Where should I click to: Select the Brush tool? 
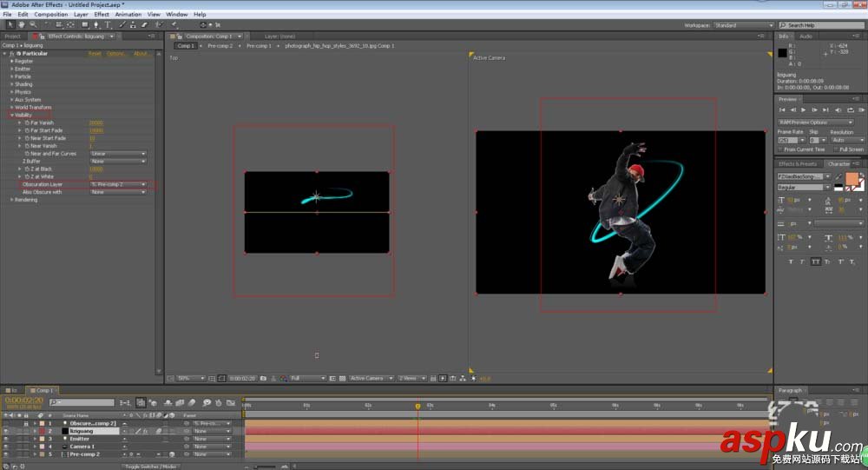[122, 25]
